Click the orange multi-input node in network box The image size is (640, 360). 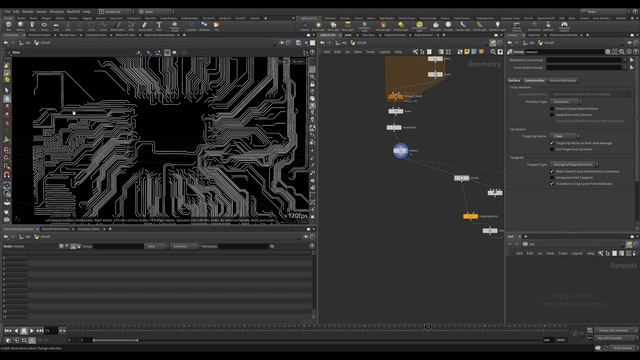395,96
